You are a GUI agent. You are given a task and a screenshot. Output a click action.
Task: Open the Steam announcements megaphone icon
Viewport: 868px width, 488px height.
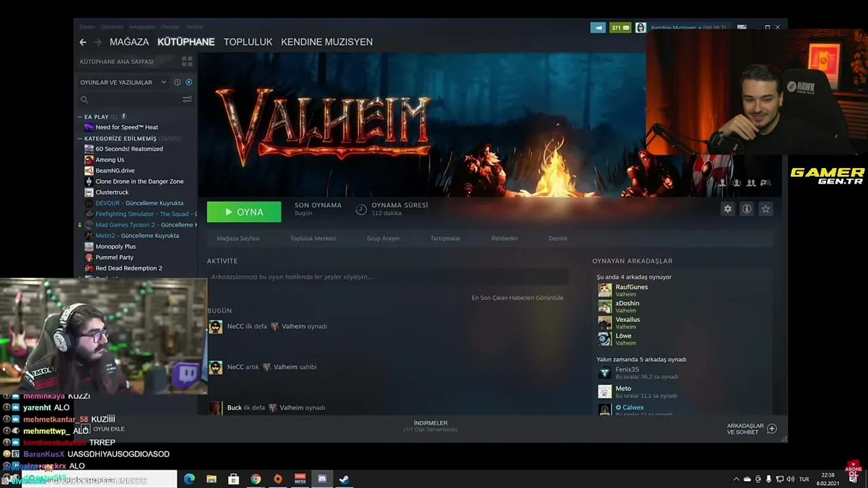click(598, 28)
